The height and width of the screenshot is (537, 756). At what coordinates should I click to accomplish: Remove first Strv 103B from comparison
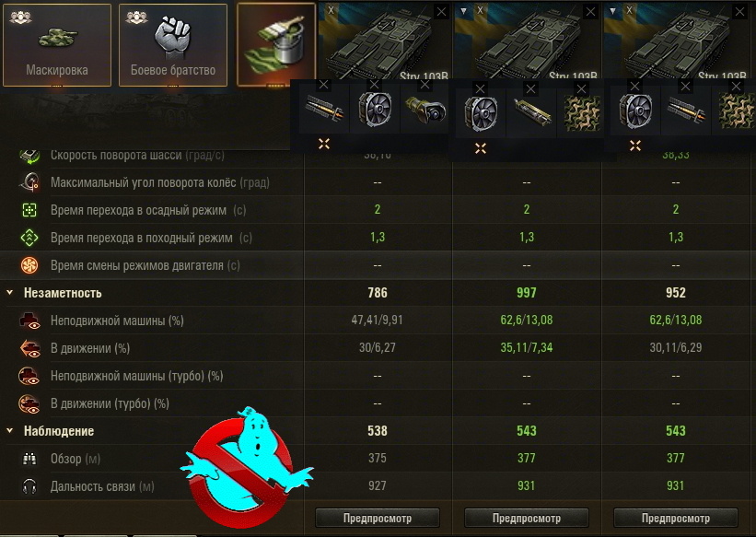(441, 12)
